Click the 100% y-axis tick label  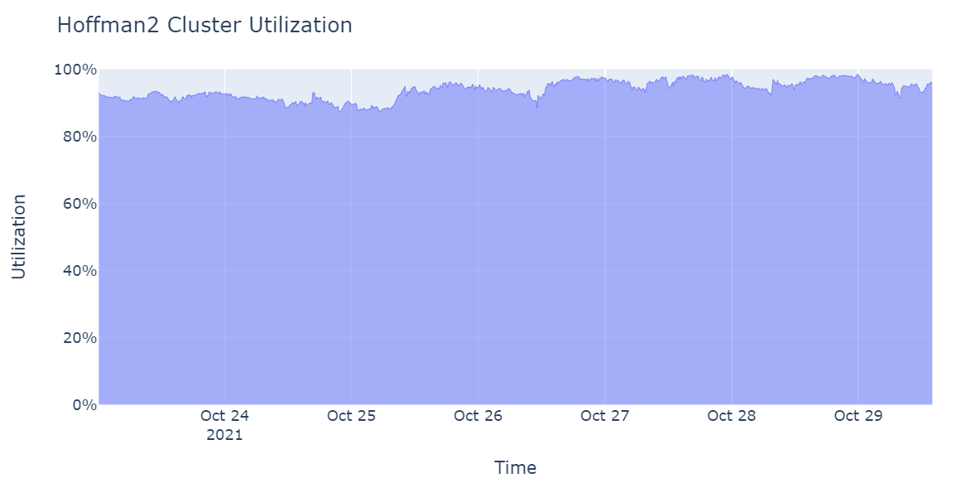click(74, 70)
